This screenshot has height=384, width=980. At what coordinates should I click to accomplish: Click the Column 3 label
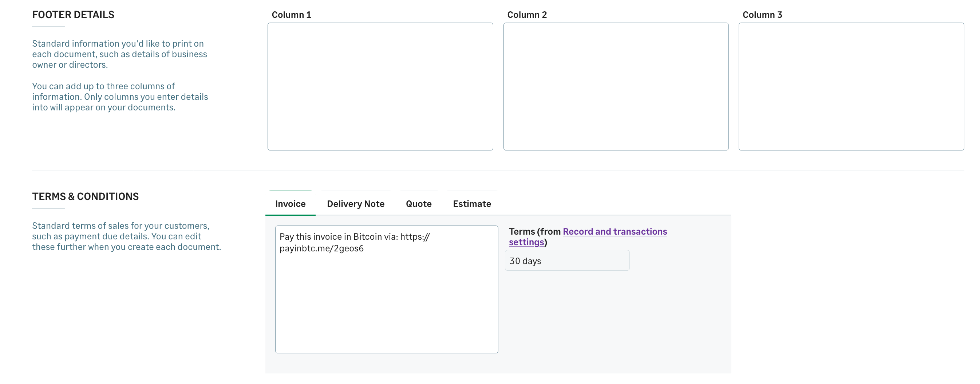click(762, 15)
